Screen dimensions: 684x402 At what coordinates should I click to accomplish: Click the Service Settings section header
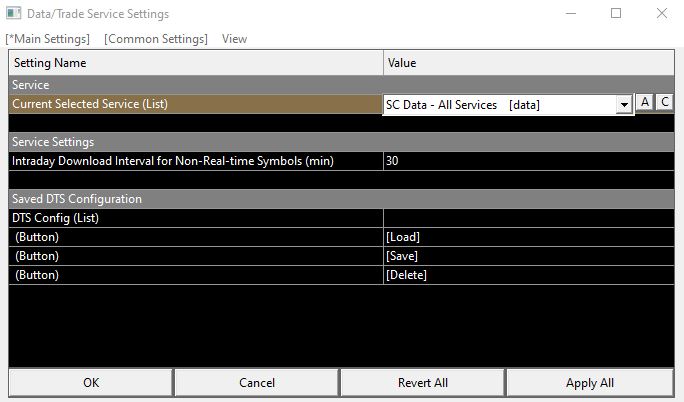pyautogui.click(x=342, y=142)
